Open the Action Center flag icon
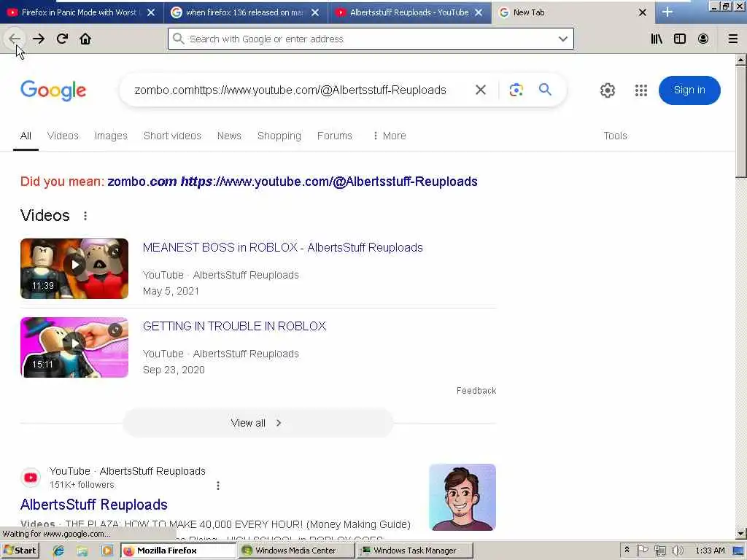Image resolution: width=747 pixels, height=560 pixels. click(x=642, y=551)
